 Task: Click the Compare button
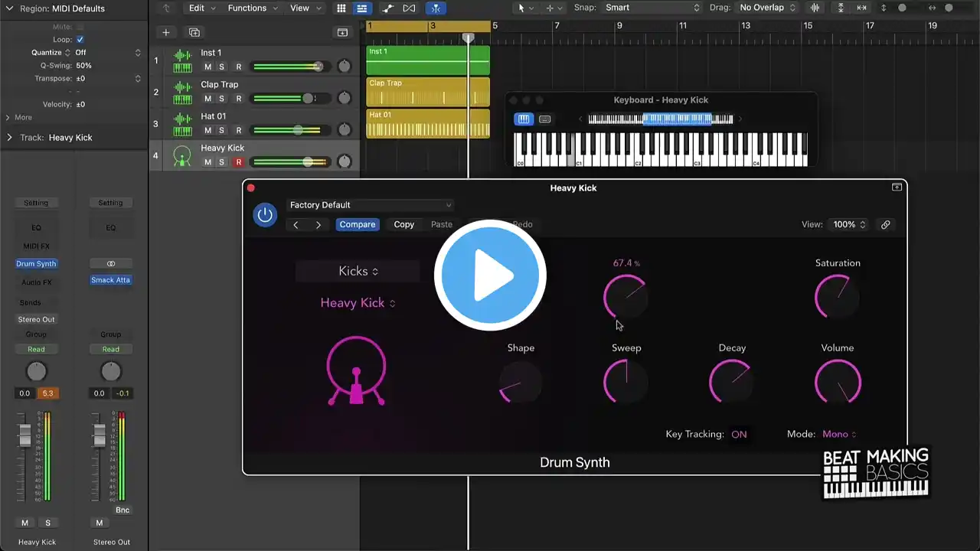[358, 225]
